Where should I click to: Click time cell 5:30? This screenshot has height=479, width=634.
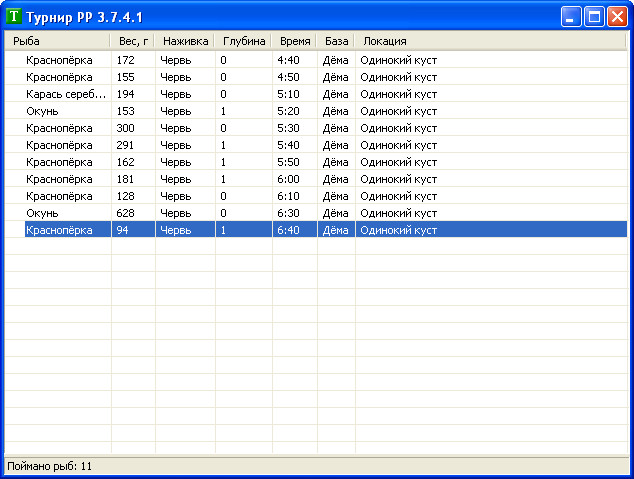[x=288, y=128]
